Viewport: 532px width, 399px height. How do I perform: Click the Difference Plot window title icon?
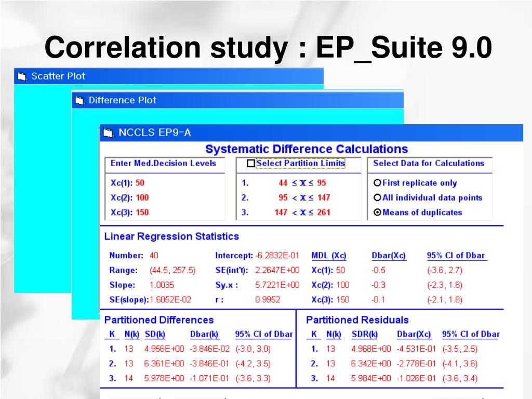79,100
